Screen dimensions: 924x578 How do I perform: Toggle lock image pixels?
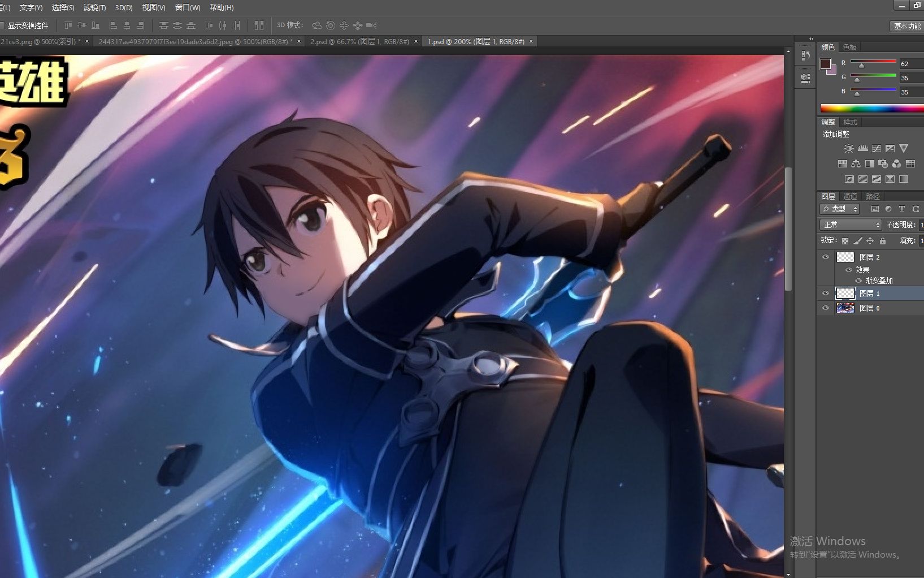pyautogui.click(x=858, y=241)
